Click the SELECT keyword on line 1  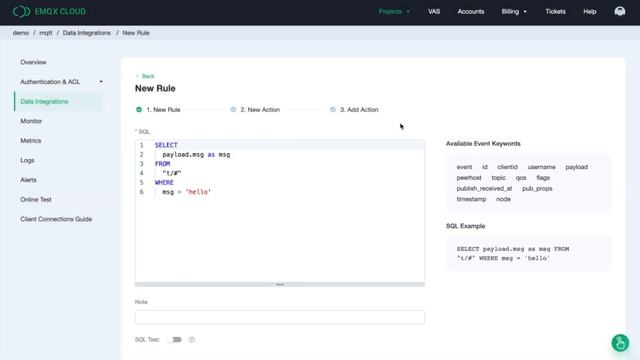[166, 145]
